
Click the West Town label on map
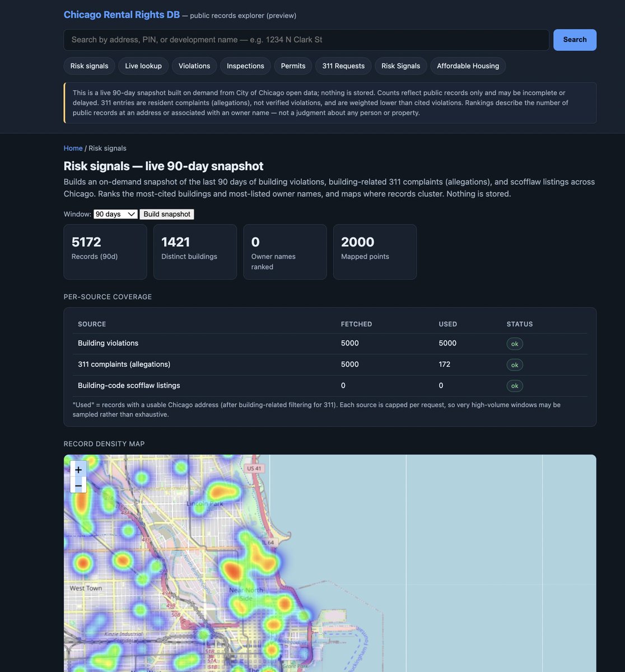click(86, 588)
